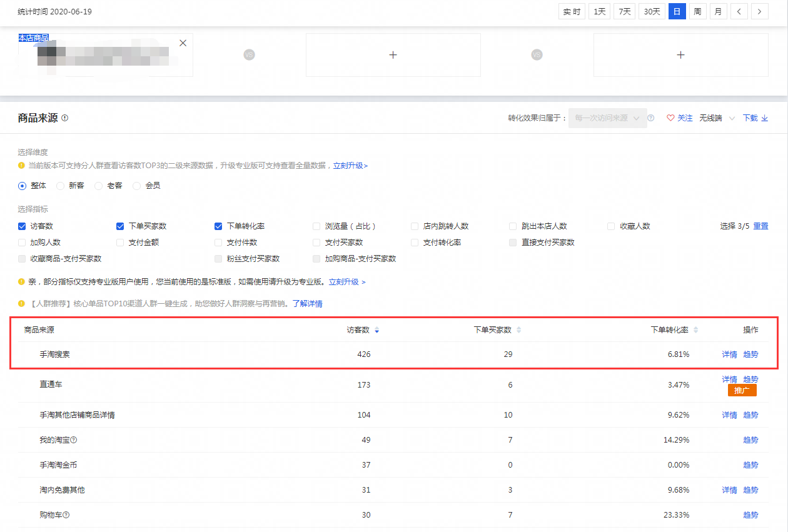Check the 店内跳转人数 checkbox
The image size is (788, 532).
(415, 226)
